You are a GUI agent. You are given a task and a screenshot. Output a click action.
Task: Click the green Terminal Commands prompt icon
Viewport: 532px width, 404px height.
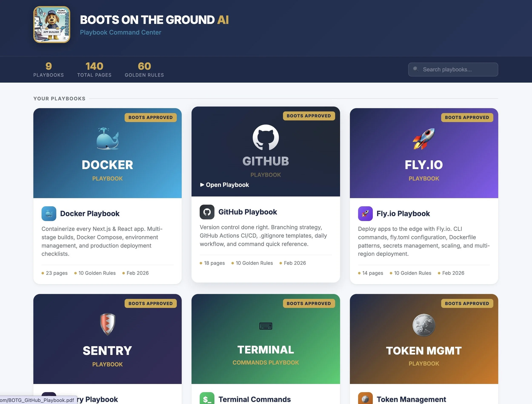pyautogui.click(x=207, y=398)
